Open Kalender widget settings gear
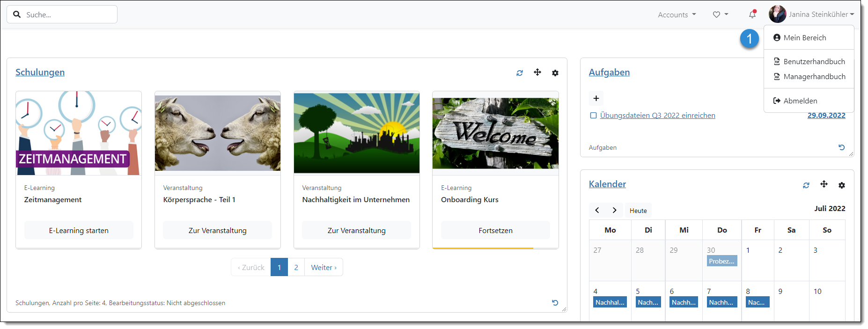Viewport: 868px width, 329px height. coord(841,185)
